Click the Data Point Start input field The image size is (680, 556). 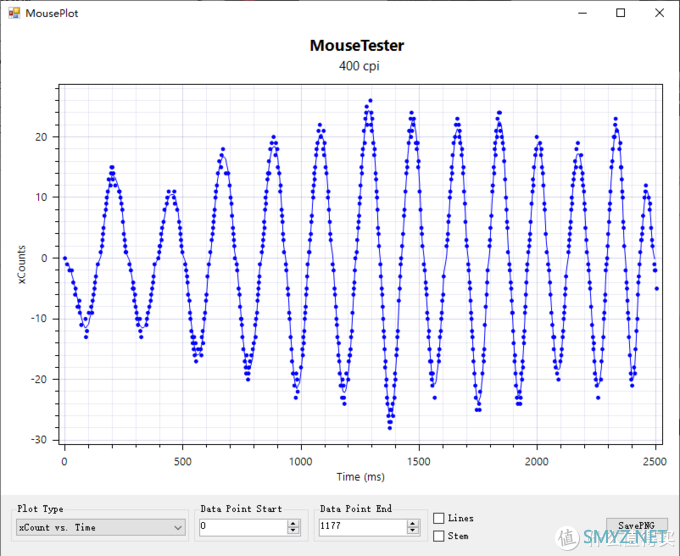click(242, 527)
